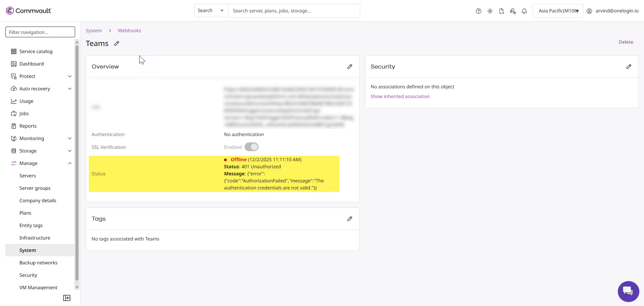Toggle the sun theme icon
The width and height of the screenshot is (644, 306).
(x=490, y=11)
